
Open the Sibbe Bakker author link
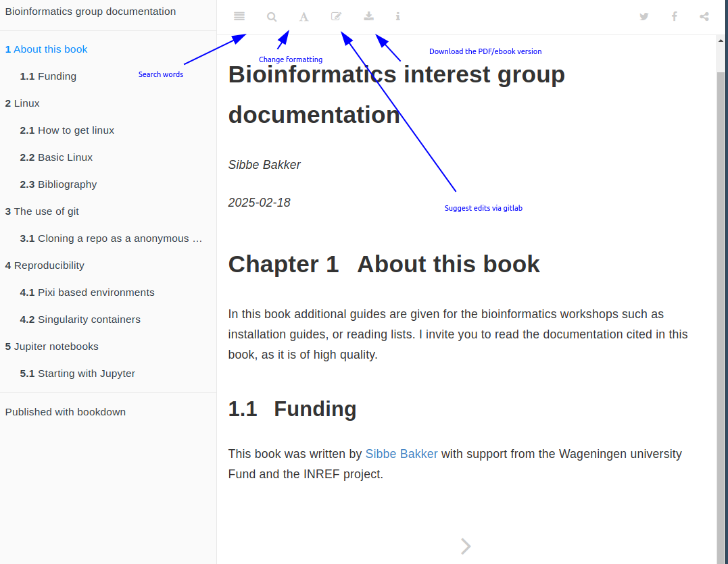[402, 454]
